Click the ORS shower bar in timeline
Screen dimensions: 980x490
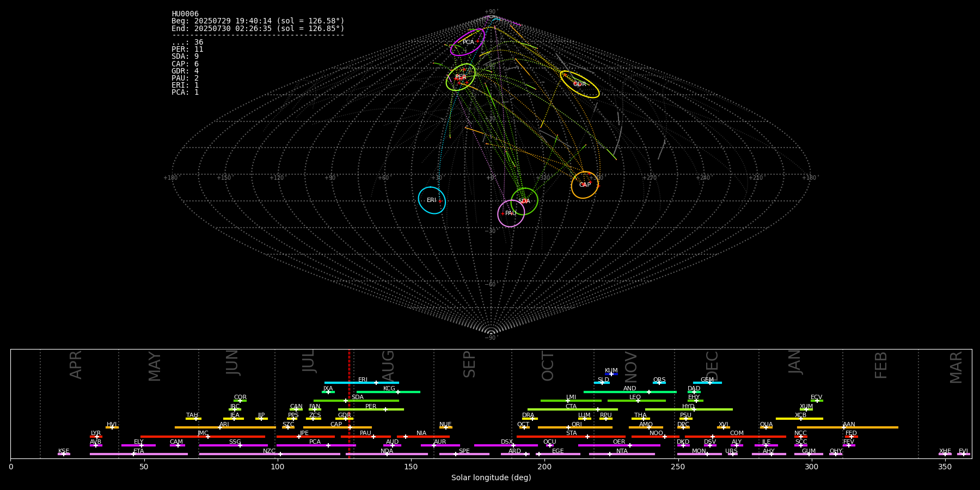point(659,383)
